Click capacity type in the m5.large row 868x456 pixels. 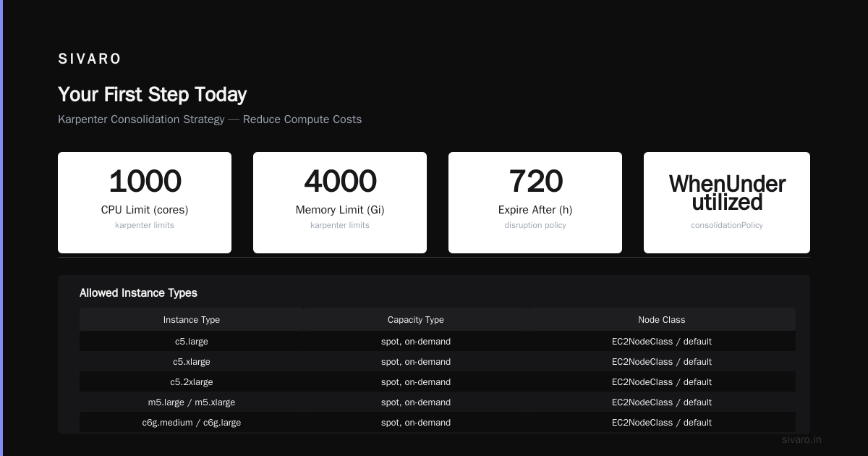click(416, 402)
